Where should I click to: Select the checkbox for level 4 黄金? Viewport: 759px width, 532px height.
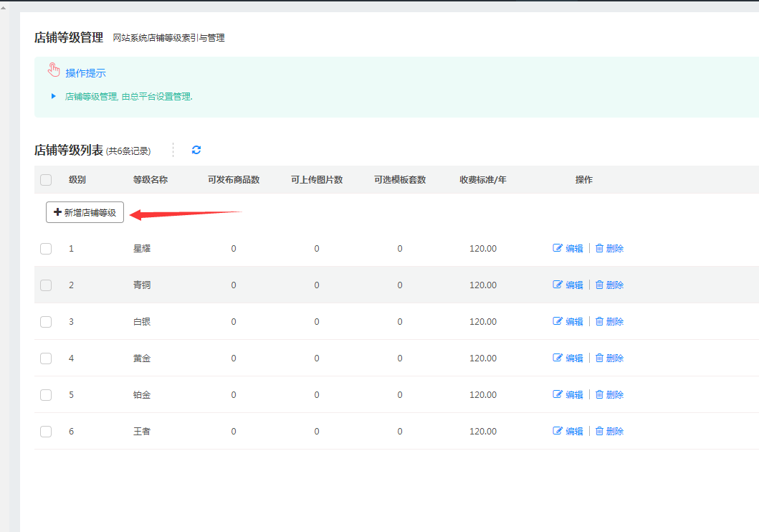pos(46,358)
